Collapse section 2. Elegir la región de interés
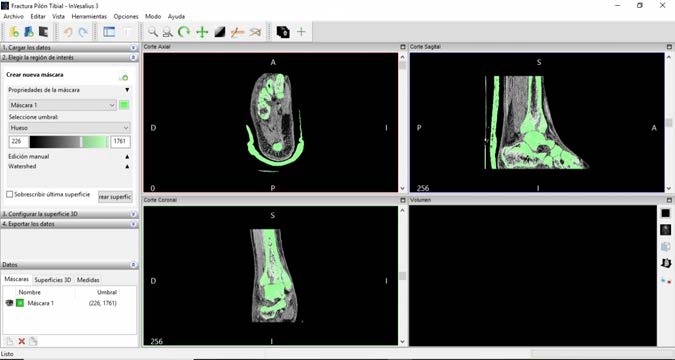 [x=133, y=57]
